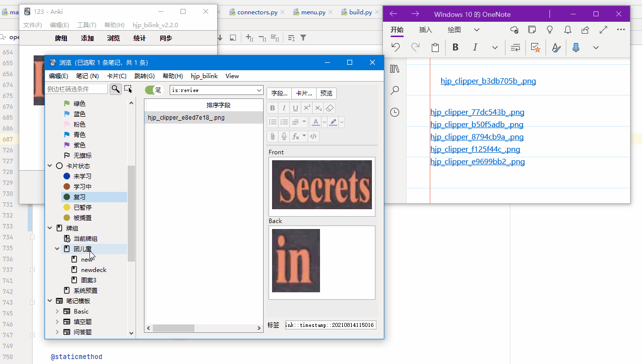Collapse the 牌组 tree section
This screenshot has height=364, width=642.
point(50,228)
